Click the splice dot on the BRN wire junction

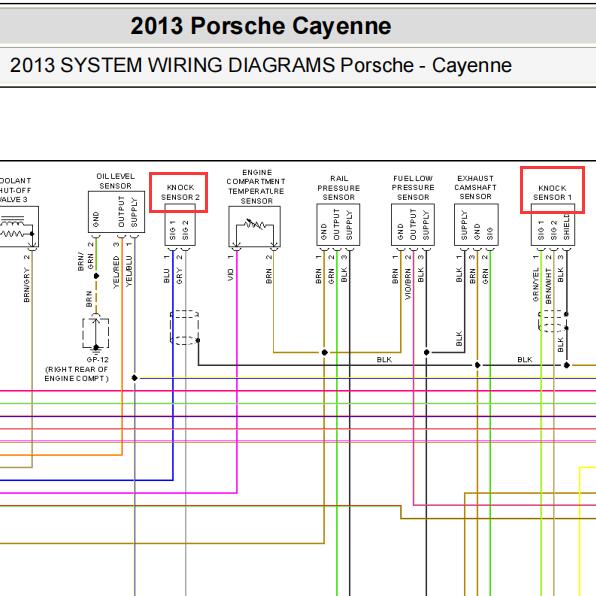click(324, 352)
